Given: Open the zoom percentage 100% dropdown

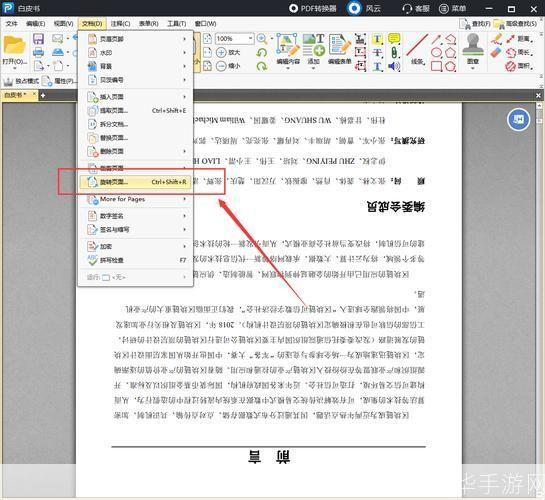Looking at the screenshot, I should click(250, 38).
